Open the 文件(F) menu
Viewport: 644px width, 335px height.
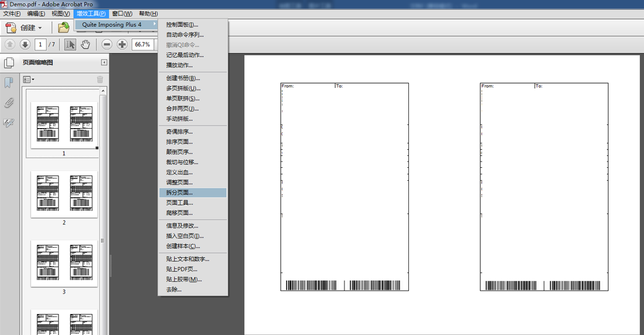12,13
